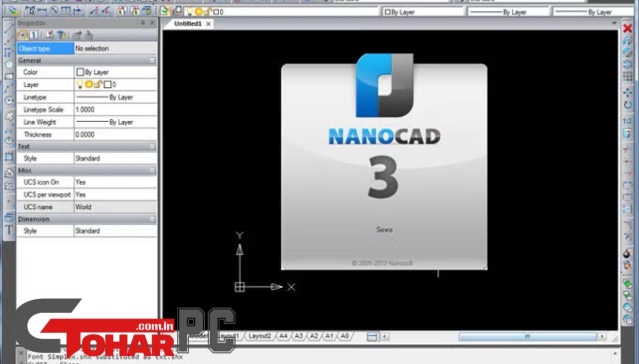Click the horizontal scrollbar thumb

pyautogui.click(x=527, y=337)
